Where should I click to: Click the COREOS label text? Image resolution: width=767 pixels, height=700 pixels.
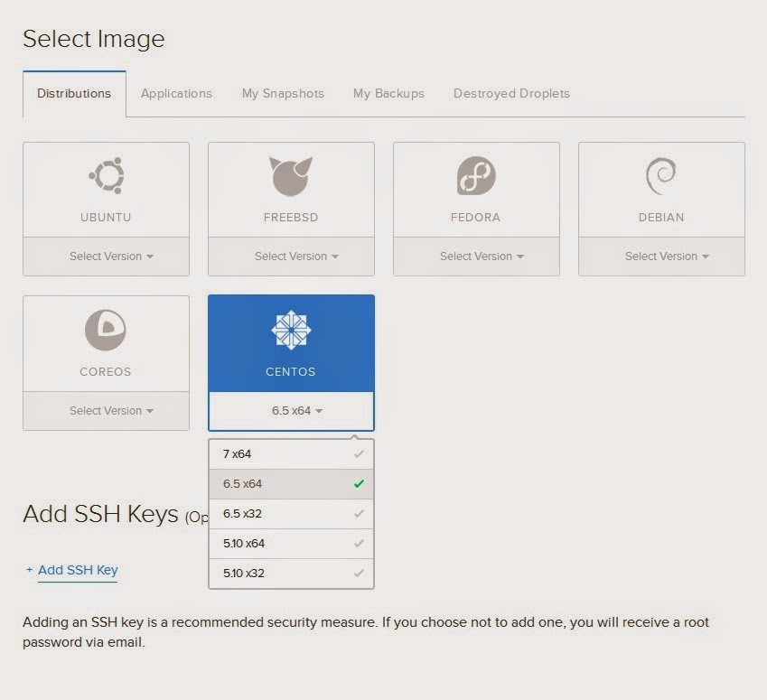pos(106,372)
